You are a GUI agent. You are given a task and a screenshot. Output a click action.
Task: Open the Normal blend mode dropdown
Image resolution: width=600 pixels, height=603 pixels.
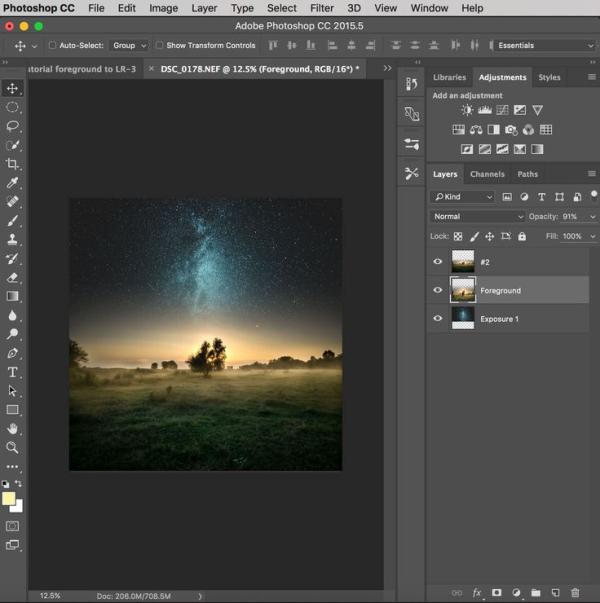tap(478, 216)
